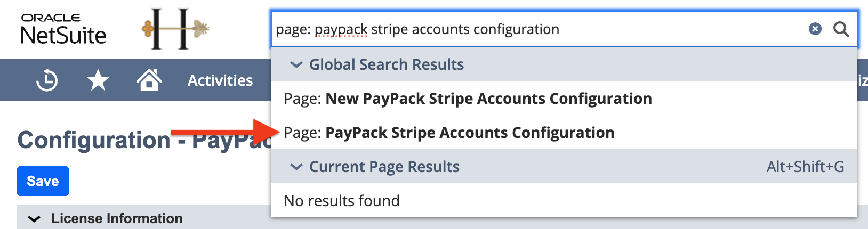868x229 pixels.
Task: Click the magnifying glass search icon
Action: (x=841, y=29)
